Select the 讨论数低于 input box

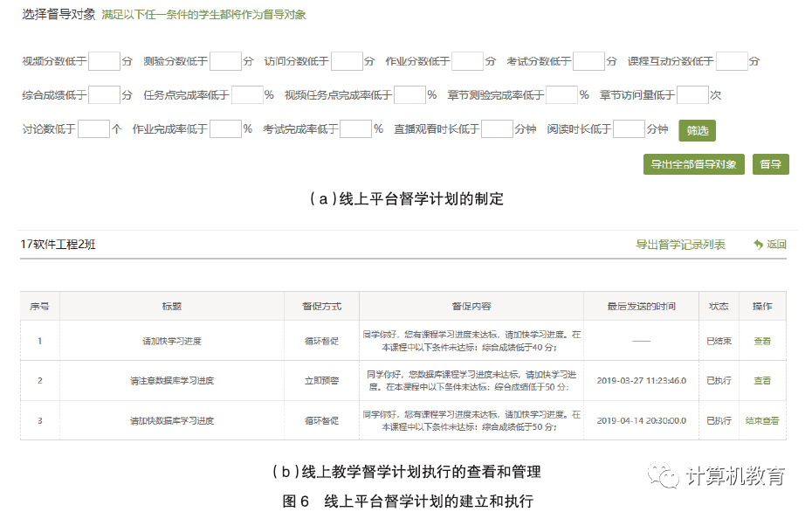click(93, 129)
